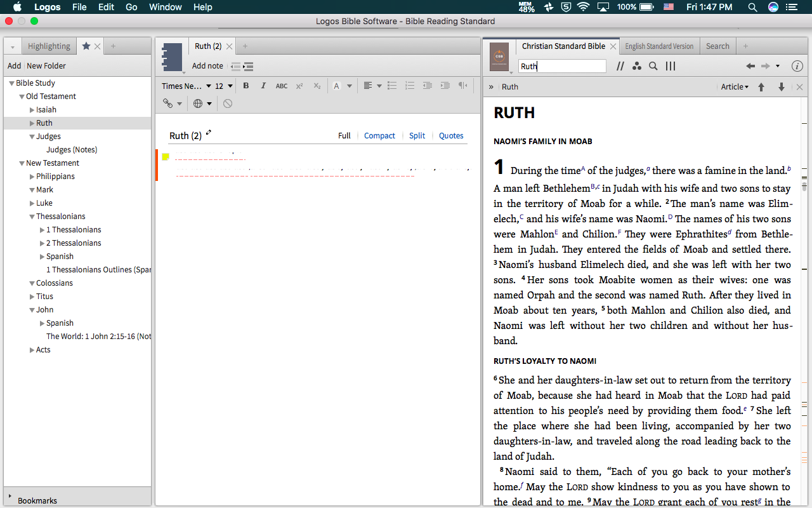Toggle bold formatting in note editor
The image size is (812, 508).
point(246,86)
